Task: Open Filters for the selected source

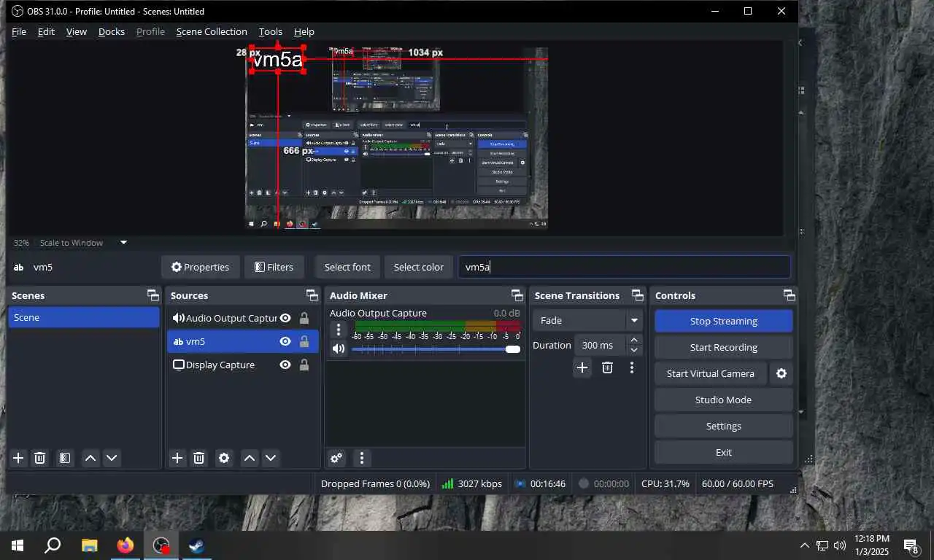Action: point(274,267)
